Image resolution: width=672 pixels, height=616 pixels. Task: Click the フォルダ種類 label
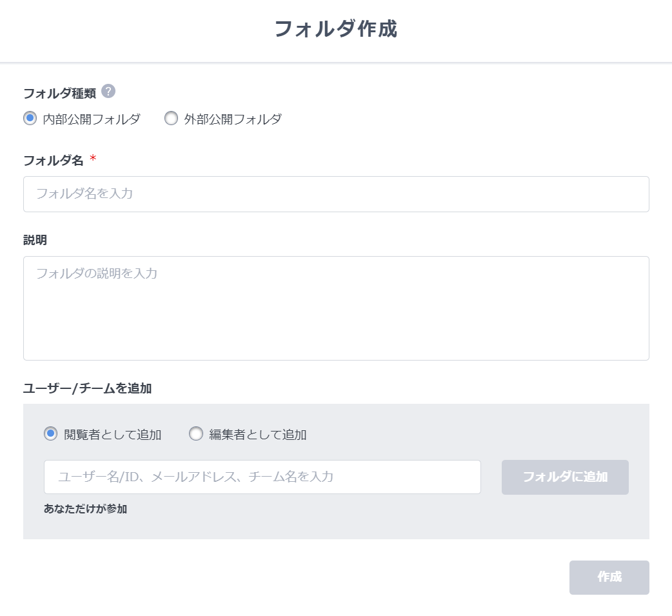click(59, 92)
